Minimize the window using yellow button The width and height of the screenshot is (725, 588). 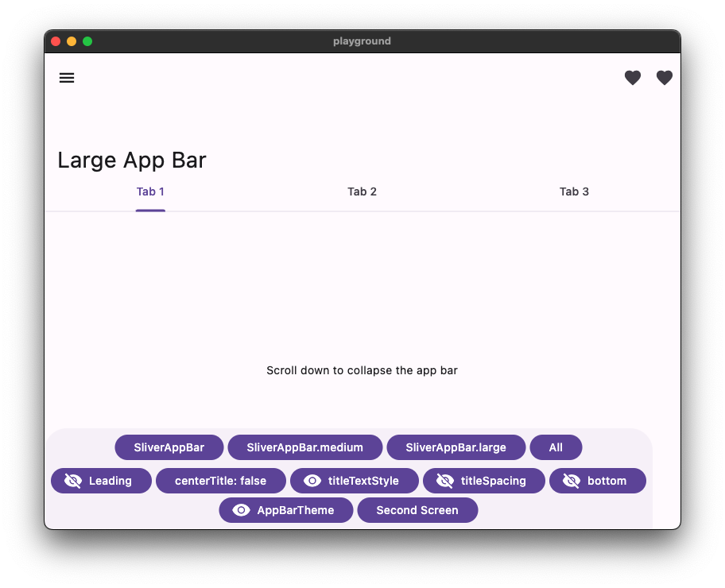(x=72, y=41)
